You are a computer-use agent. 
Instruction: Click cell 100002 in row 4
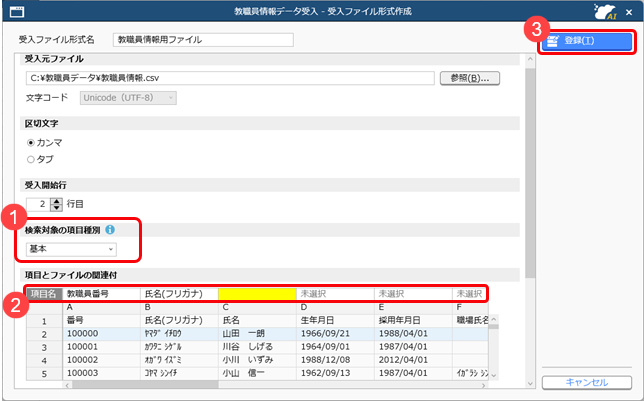[101, 360]
